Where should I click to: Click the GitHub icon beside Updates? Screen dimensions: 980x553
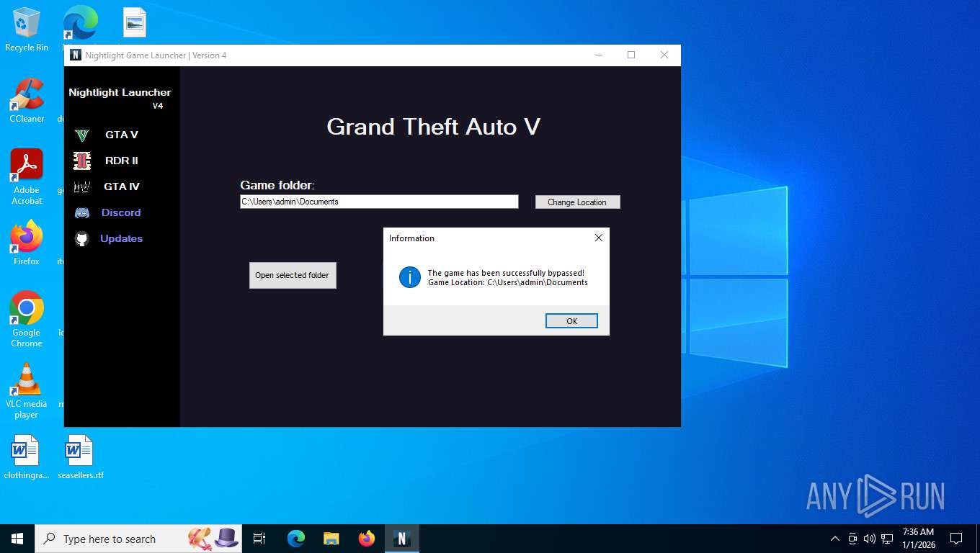82,239
